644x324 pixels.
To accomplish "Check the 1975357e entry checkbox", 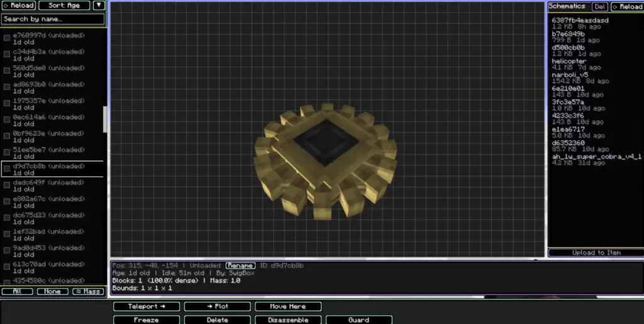I will [x=7, y=103].
